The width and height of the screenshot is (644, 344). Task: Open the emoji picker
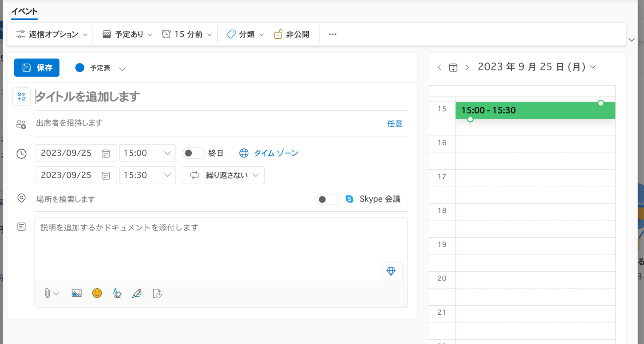click(97, 293)
